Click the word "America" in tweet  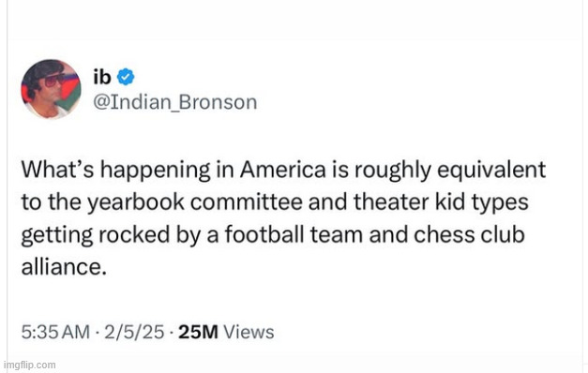coord(283,170)
